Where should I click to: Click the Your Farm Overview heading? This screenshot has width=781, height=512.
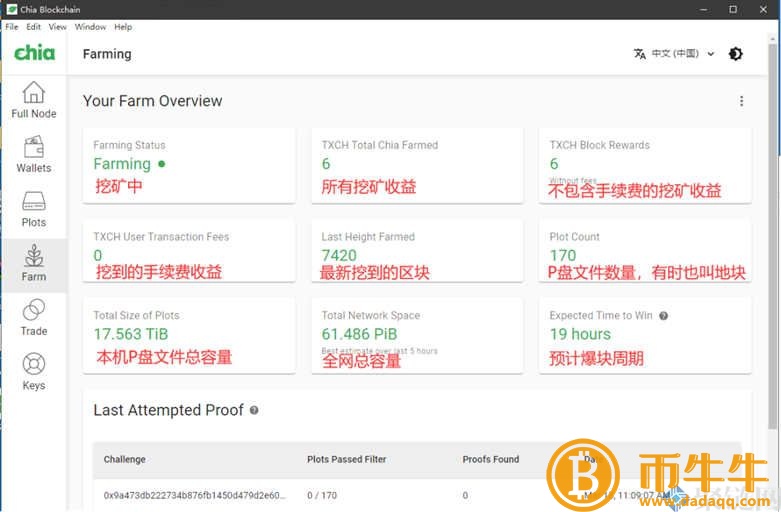point(152,101)
